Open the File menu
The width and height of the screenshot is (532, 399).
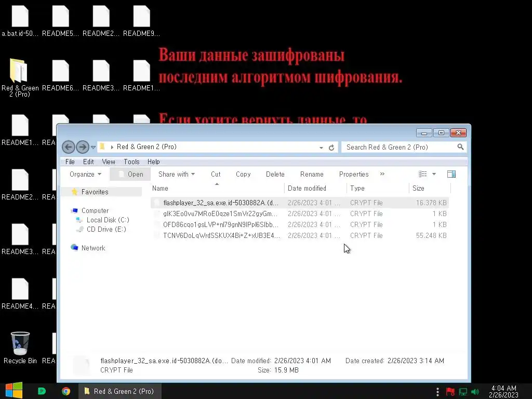click(x=70, y=162)
